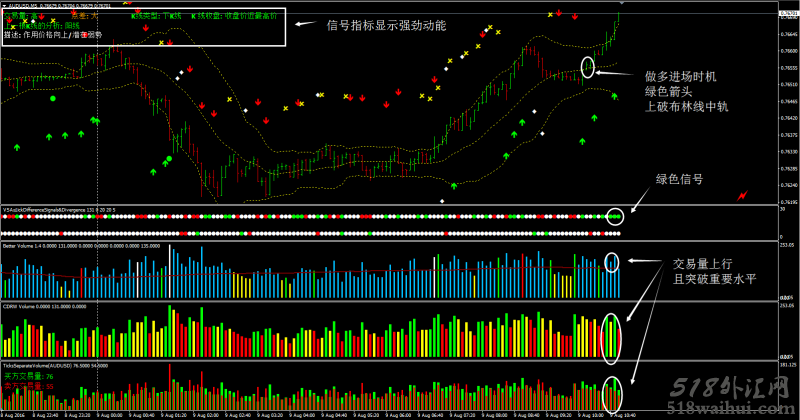Click the 181.125 scale value of TicksSeparateVolume
Image resolution: width=800 pixels, height=420 pixels.
(x=788, y=365)
